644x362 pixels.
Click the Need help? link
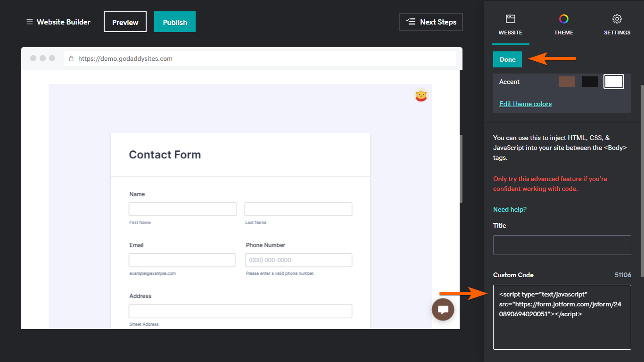(510, 209)
